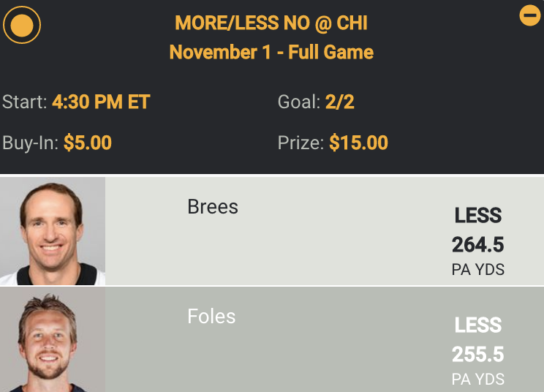544x392 pixels.
Task: Click the 4:30 PM ET start time
Action: pos(101,102)
